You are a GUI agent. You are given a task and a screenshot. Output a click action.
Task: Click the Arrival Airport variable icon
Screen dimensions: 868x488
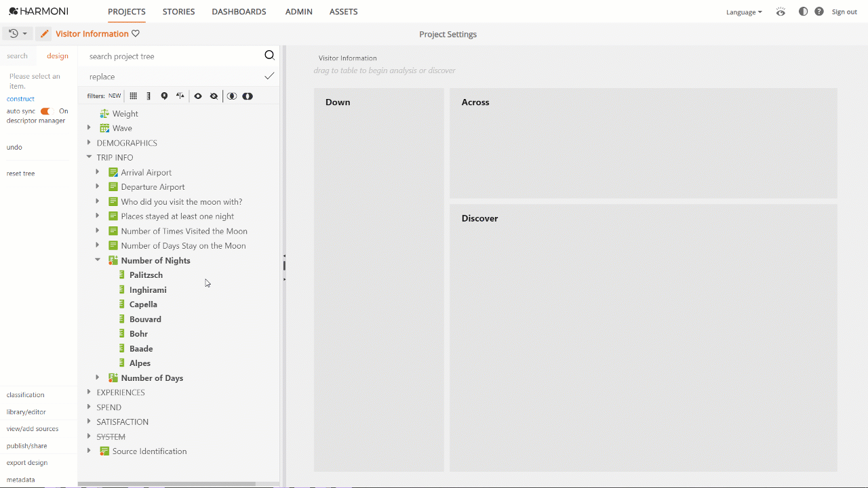point(113,172)
